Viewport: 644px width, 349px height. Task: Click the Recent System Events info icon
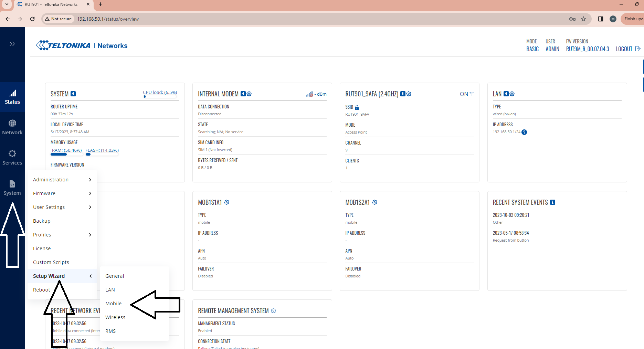click(x=553, y=202)
